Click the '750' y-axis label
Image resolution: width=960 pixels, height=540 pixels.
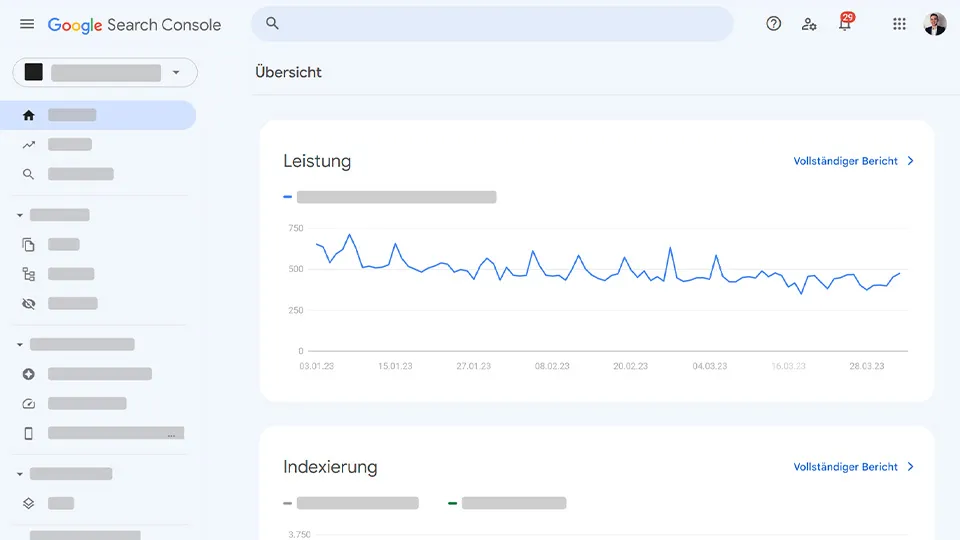pos(296,228)
